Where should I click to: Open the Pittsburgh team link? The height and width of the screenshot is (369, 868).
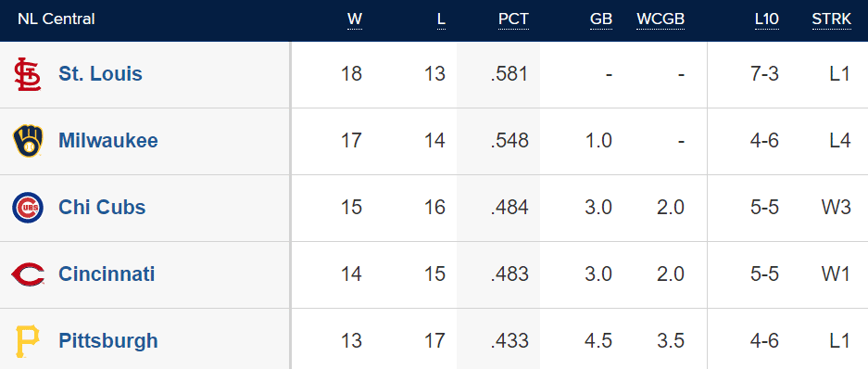pyautogui.click(x=108, y=340)
